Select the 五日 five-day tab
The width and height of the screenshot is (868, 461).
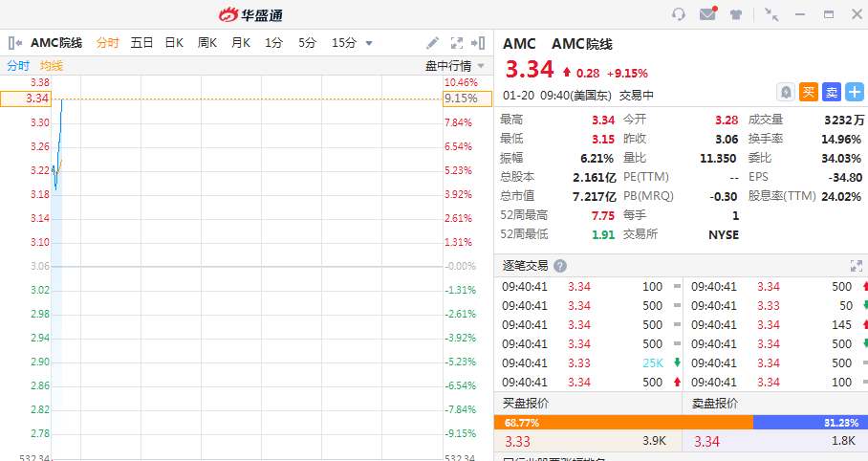[141, 43]
